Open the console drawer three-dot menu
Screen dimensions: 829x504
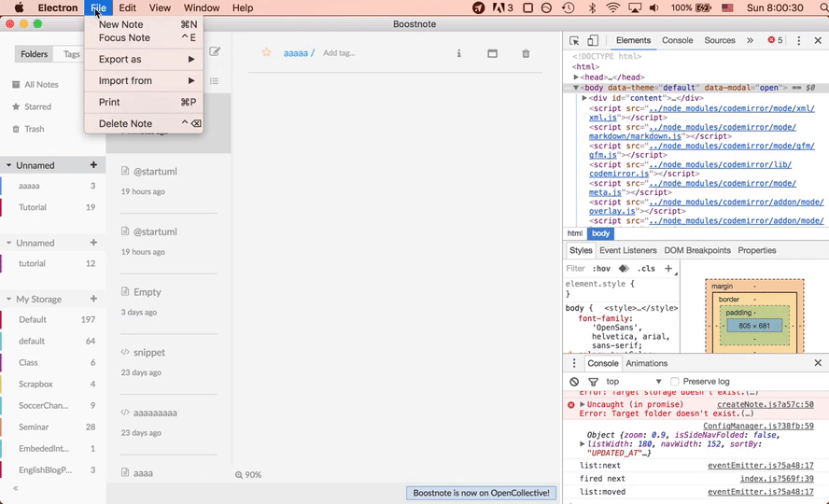tap(574, 363)
